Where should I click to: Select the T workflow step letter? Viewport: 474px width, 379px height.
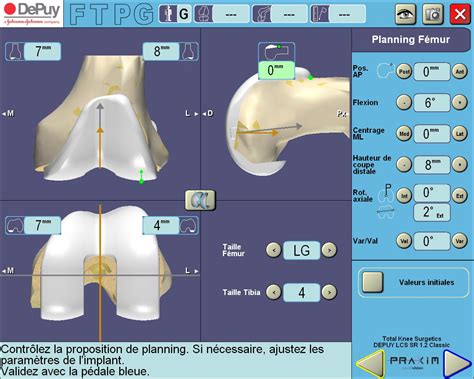click(99, 14)
